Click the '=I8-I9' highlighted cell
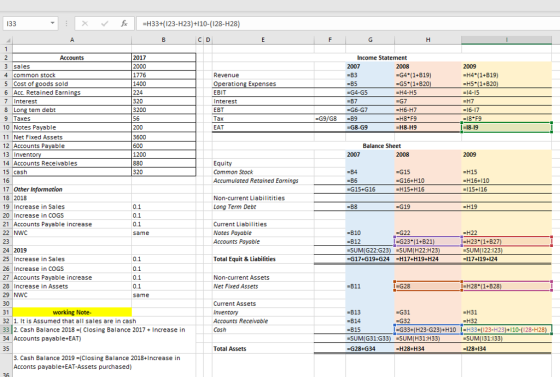This screenshot has height=377, width=560. point(506,127)
